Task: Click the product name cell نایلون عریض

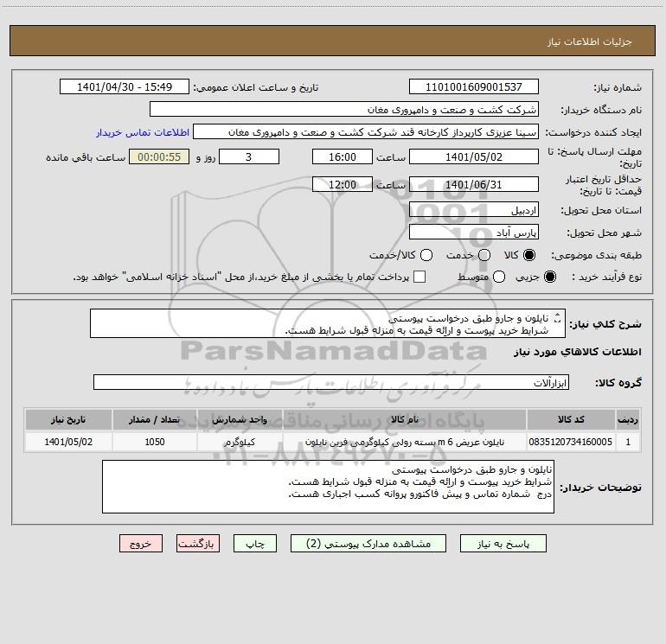Action: [x=405, y=442]
